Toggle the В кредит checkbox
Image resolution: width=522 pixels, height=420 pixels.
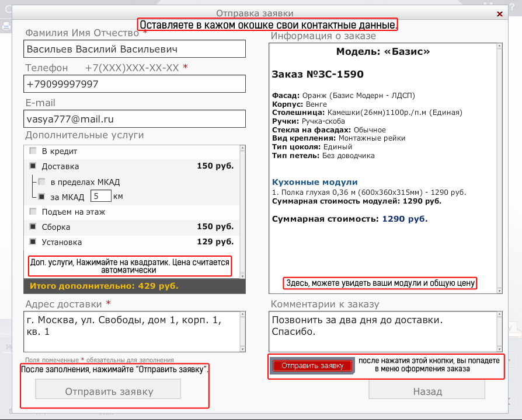(x=33, y=151)
